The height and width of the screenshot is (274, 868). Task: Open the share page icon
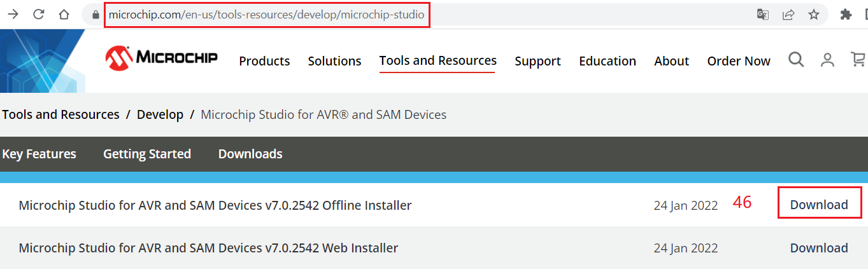tap(788, 14)
